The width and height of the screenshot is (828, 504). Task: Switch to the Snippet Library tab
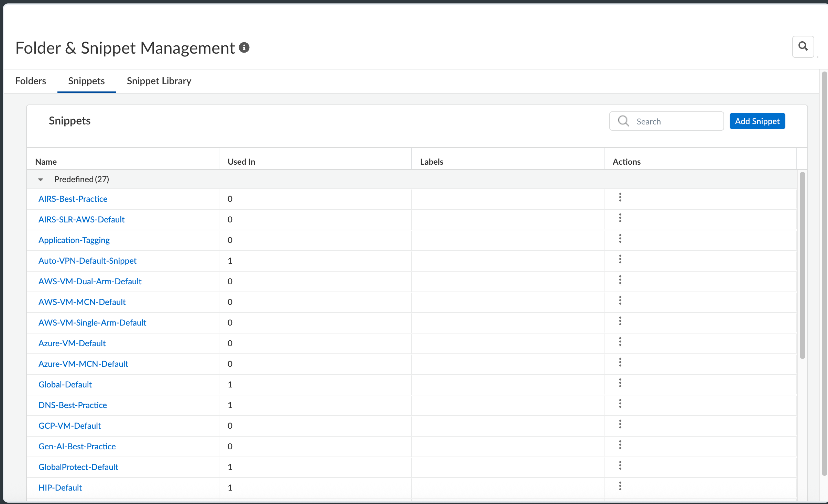(159, 81)
